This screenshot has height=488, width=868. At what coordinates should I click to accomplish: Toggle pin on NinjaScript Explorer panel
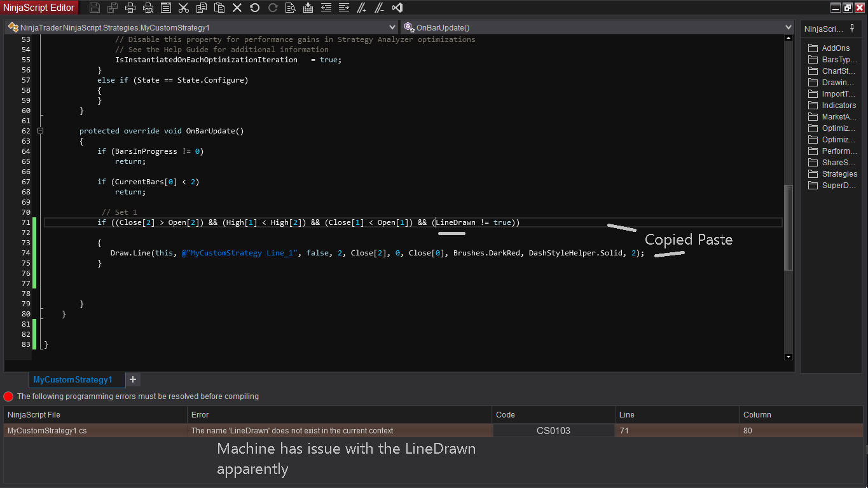(852, 28)
